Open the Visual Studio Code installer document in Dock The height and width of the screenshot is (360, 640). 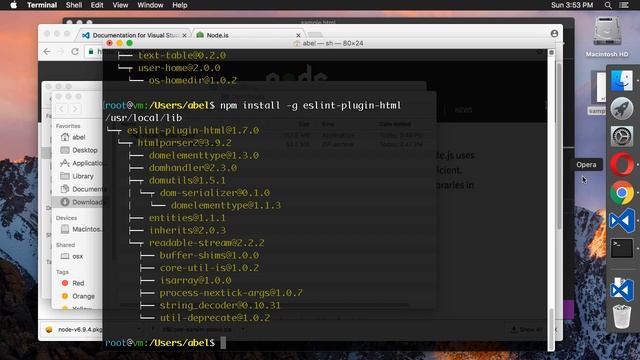[x=622, y=289]
